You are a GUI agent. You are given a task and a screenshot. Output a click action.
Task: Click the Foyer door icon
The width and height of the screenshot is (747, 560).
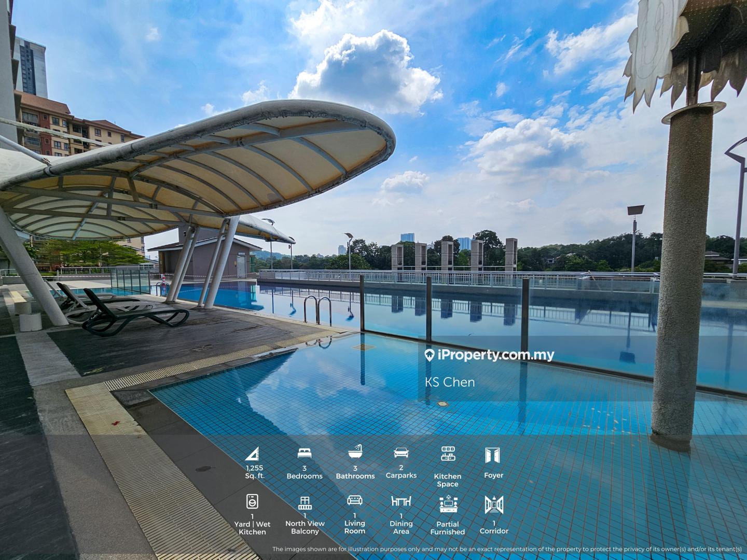[493, 455]
